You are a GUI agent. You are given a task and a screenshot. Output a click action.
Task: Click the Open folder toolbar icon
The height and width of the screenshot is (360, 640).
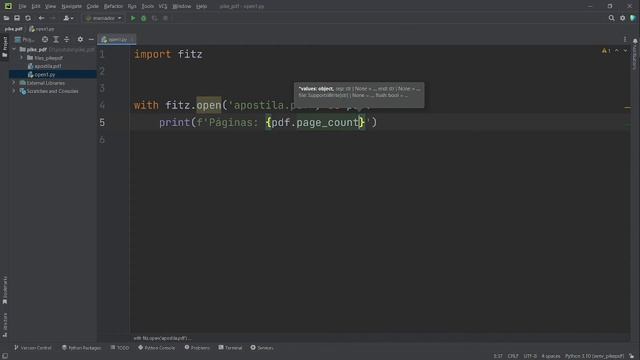[x=7, y=18]
